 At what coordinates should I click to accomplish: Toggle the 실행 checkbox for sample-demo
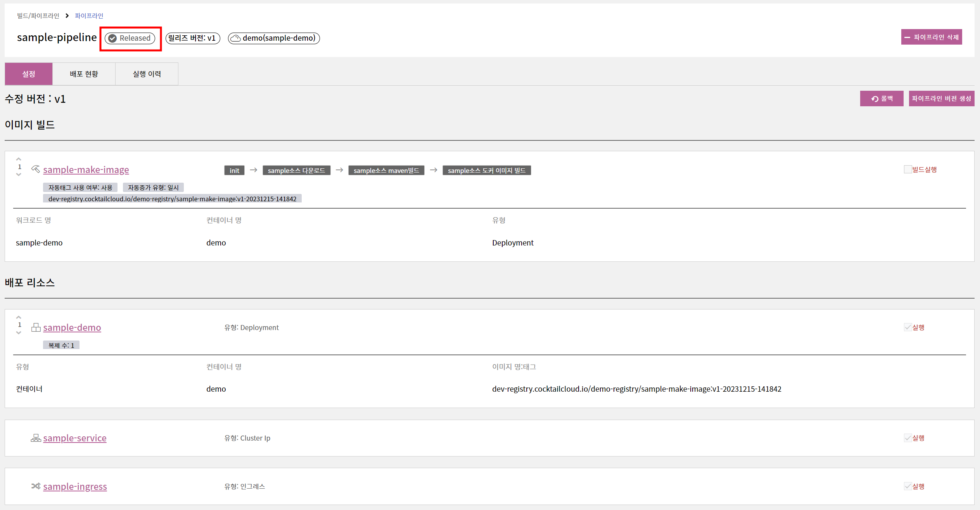coord(907,327)
